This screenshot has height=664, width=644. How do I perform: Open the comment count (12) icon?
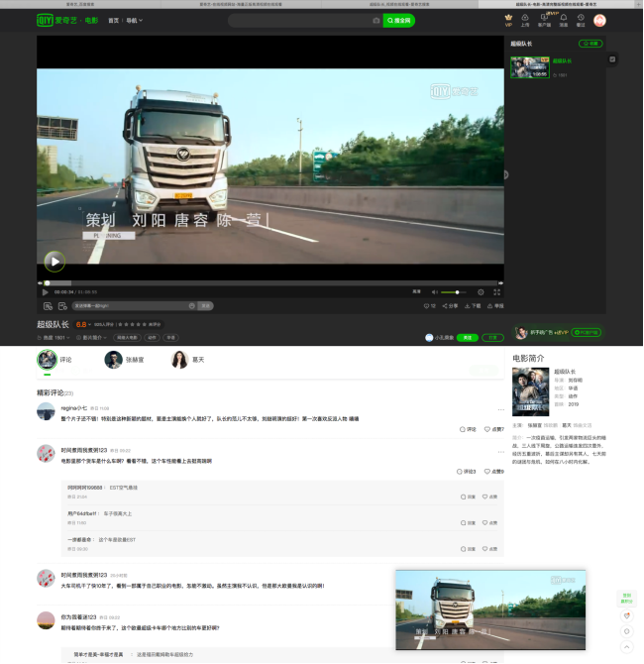429,306
